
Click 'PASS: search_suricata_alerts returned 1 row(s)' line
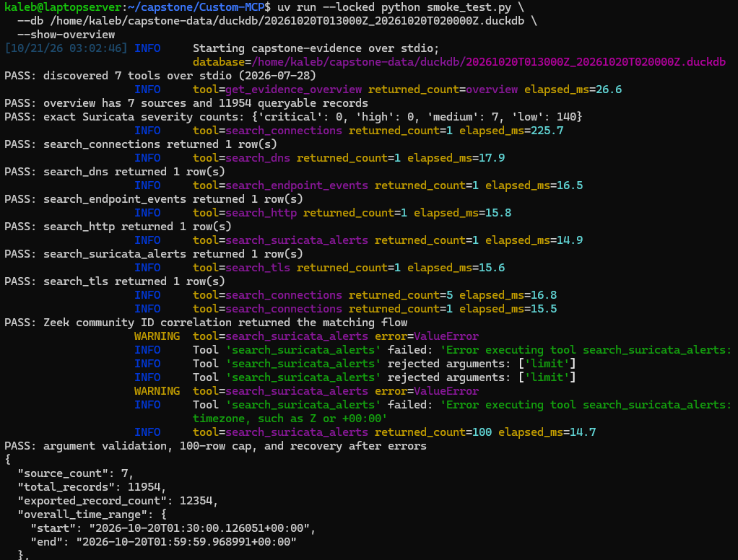154,254
